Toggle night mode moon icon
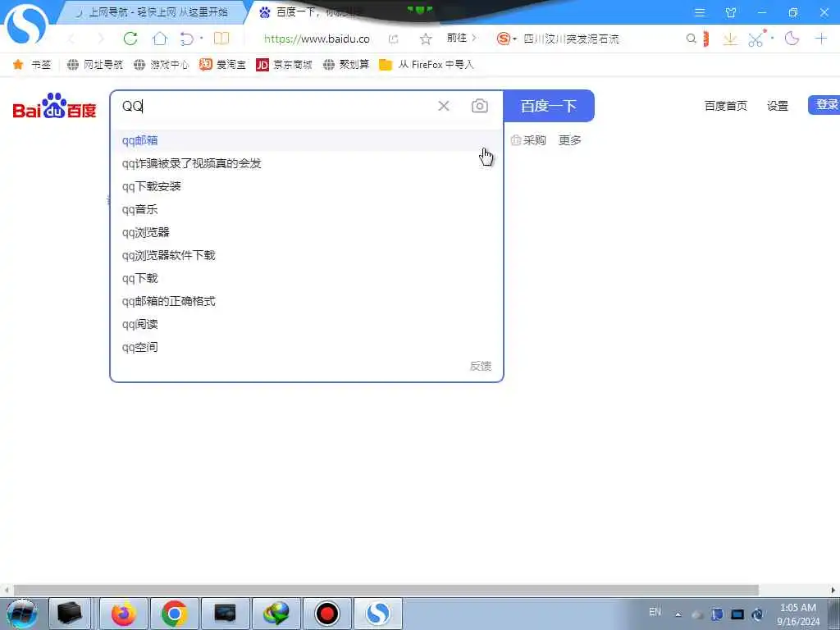 click(792, 39)
